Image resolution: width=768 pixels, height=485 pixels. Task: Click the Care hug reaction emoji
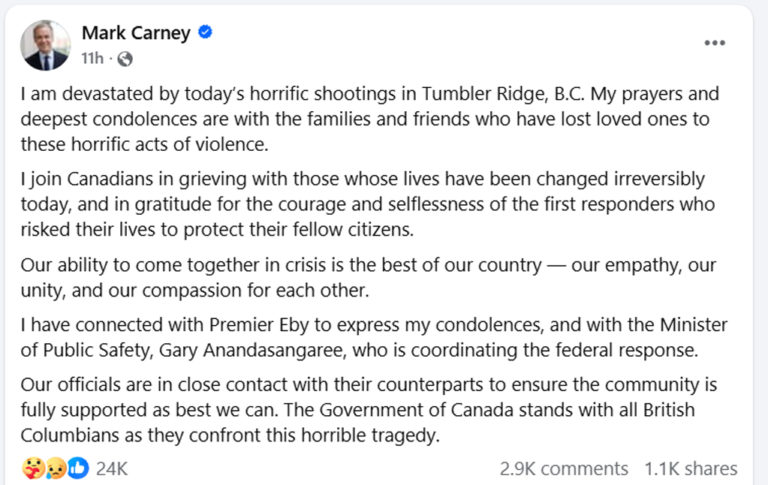33,467
